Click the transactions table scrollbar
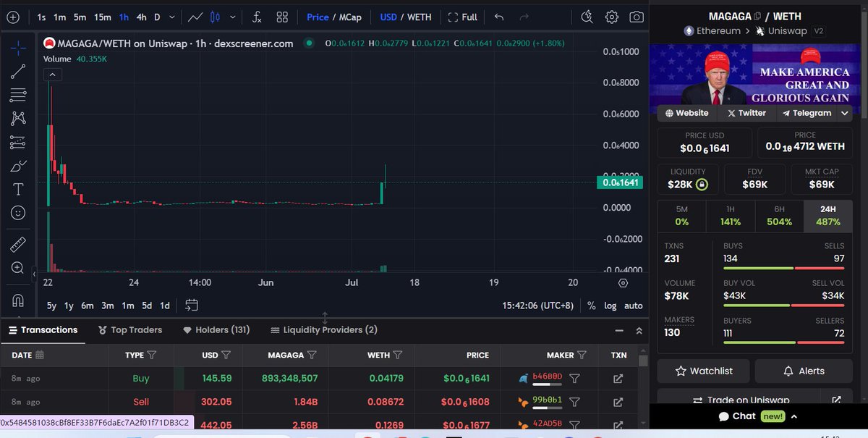Image resolution: width=868 pixels, height=438 pixels. (x=643, y=359)
